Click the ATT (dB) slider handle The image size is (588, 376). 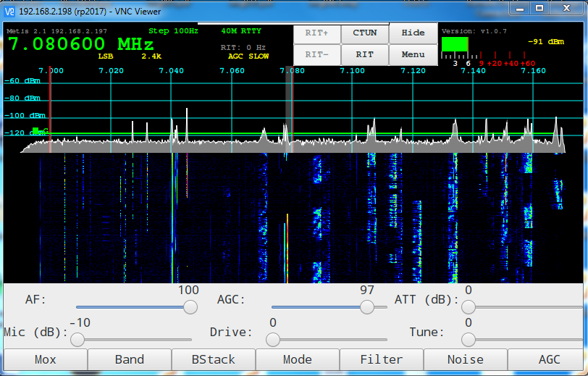click(469, 307)
